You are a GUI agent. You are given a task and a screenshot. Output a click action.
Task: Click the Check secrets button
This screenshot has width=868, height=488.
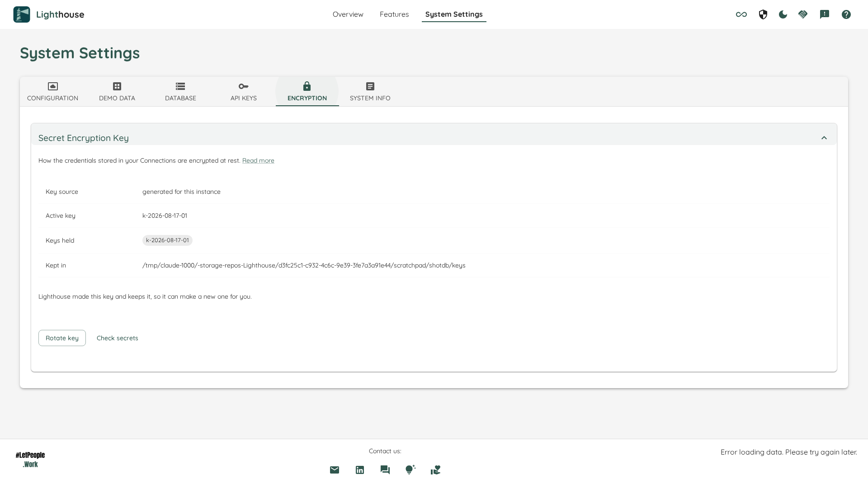click(x=118, y=338)
